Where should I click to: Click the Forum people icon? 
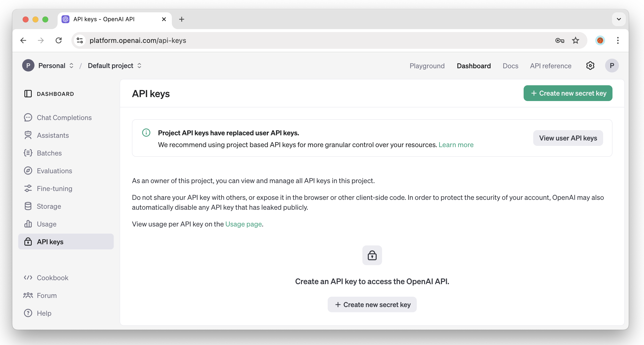[28, 295]
